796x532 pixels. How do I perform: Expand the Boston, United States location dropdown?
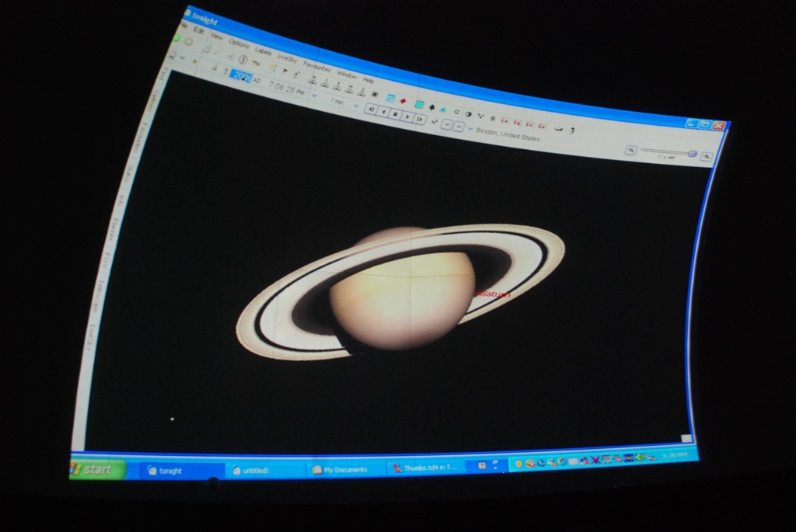click(470, 128)
